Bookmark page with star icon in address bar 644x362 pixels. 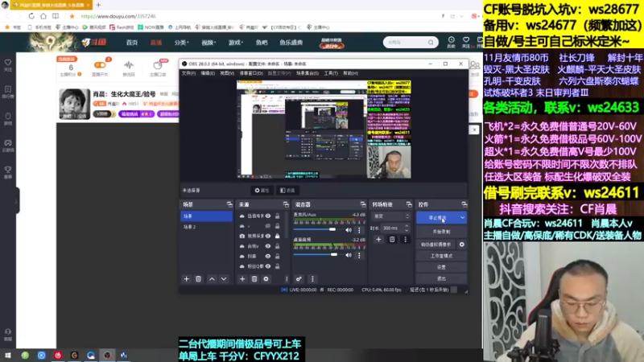72,16
